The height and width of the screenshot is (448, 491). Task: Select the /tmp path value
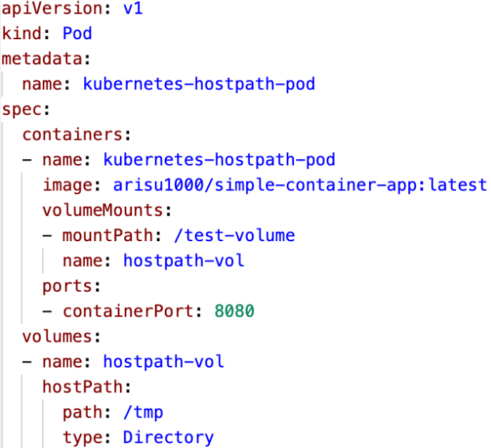coord(143,413)
